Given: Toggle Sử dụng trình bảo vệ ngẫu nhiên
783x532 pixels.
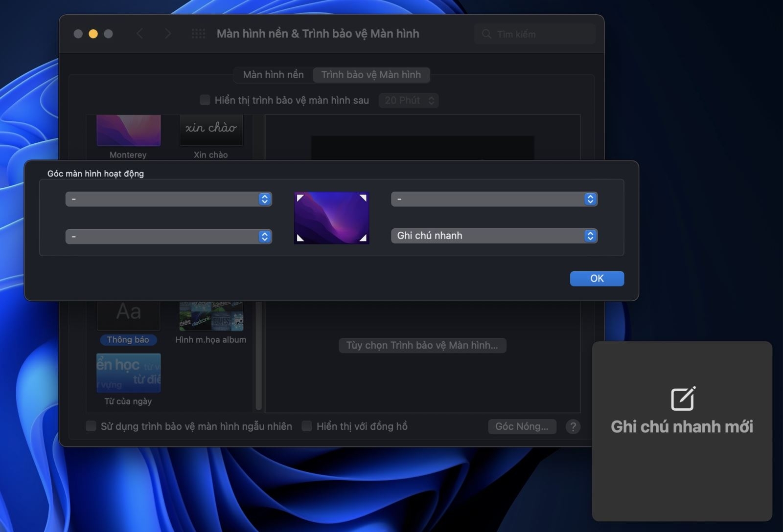Looking at the screenshot, I should pos(91,426).
